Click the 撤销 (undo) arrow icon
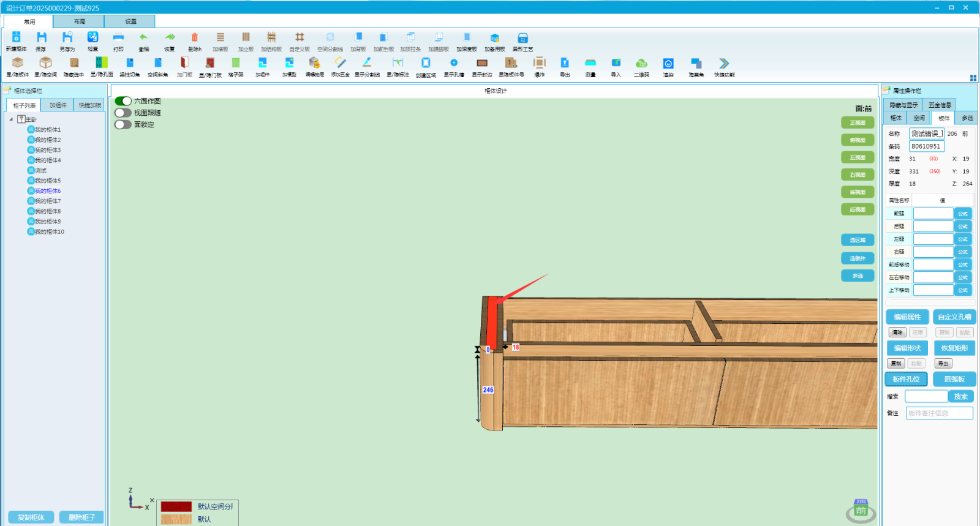Viewport: 980px width, 526px height. click(x=143, y=38)
